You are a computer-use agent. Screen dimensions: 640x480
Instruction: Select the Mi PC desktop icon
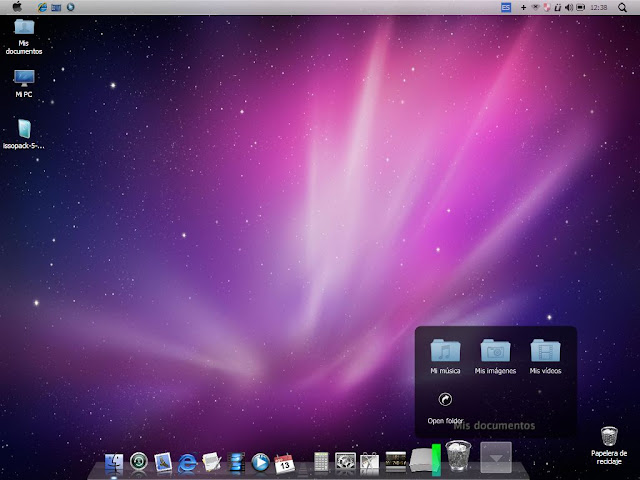(x=24, y=84)
